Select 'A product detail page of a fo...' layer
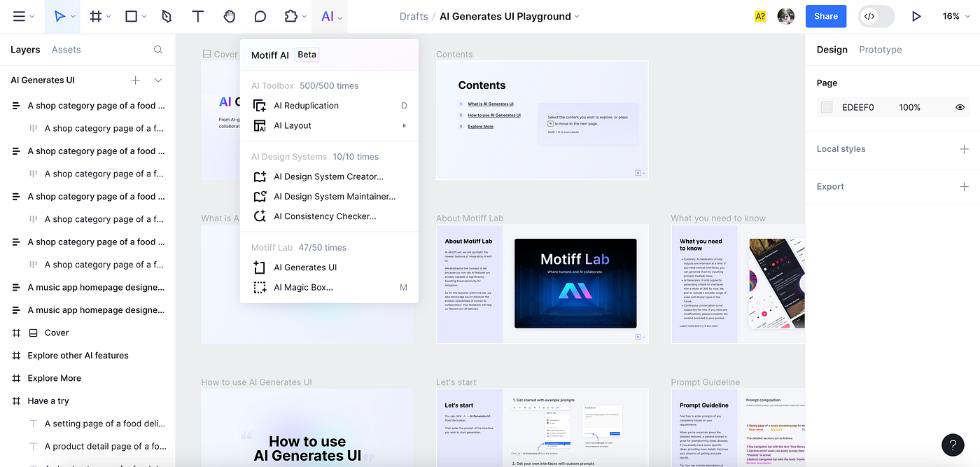 click(87, 446)
